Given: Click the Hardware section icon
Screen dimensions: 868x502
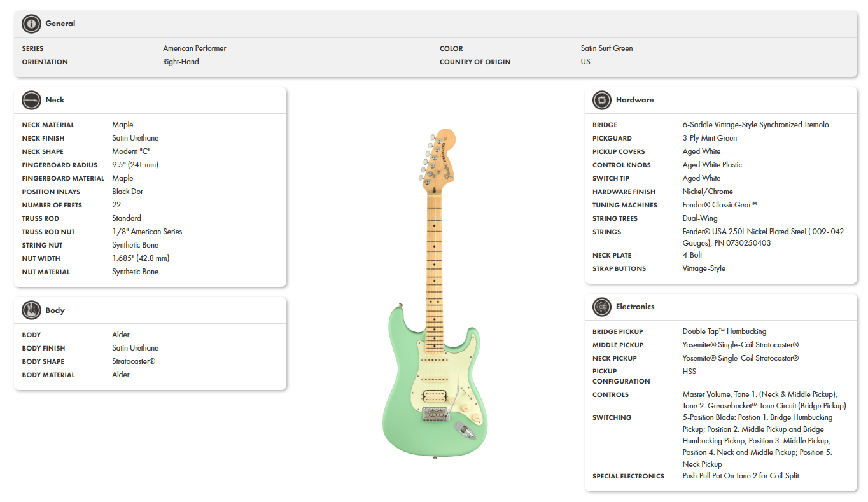Looking at the screenshot, I should 602,100.
